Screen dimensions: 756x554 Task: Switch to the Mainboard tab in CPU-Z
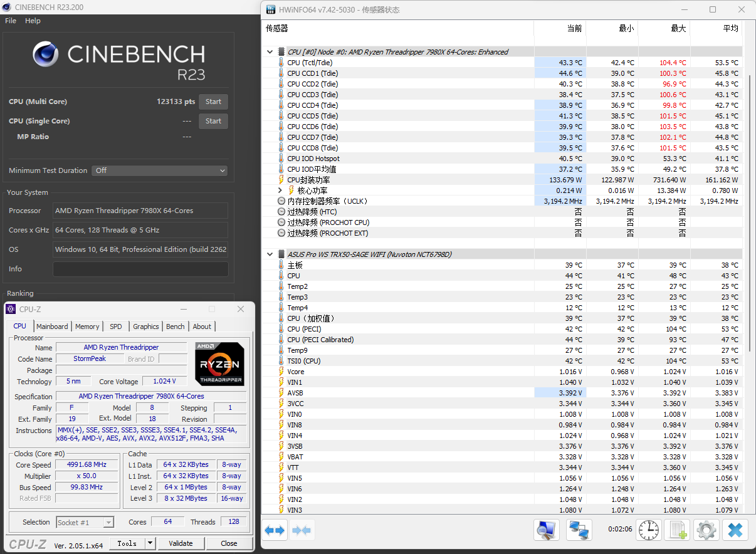(52, 327)
